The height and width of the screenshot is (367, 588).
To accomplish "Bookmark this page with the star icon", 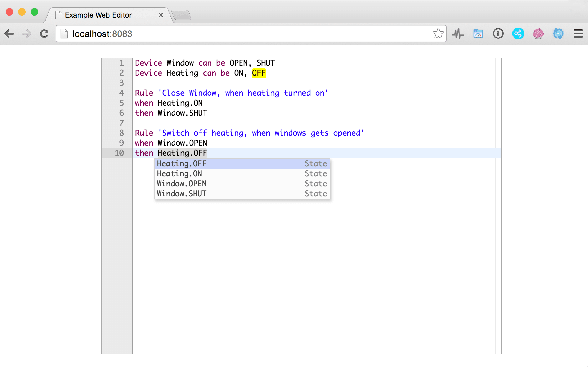I will 438,33.
